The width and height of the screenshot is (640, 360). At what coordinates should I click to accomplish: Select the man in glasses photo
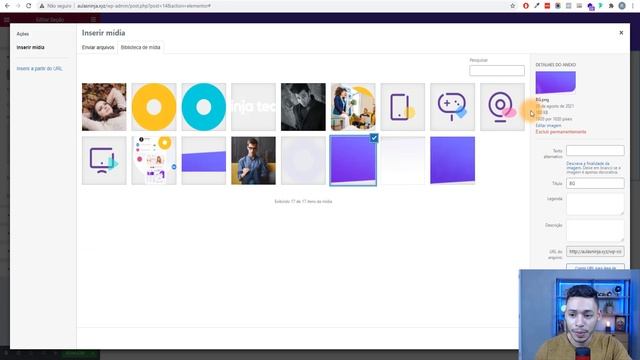tap(253, 160)
